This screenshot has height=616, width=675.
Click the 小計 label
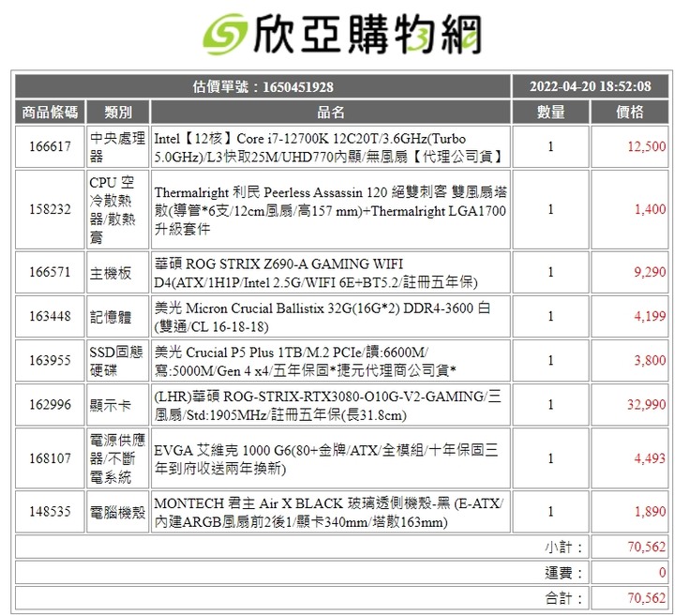point(564,548)
